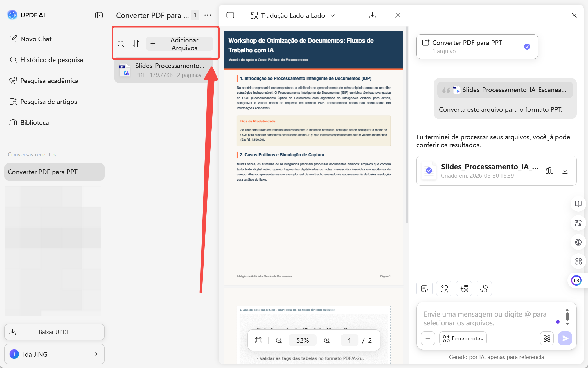Open Pesquisa de artigos
This screenshot has width=588, height=368.
tap(43, 102)
